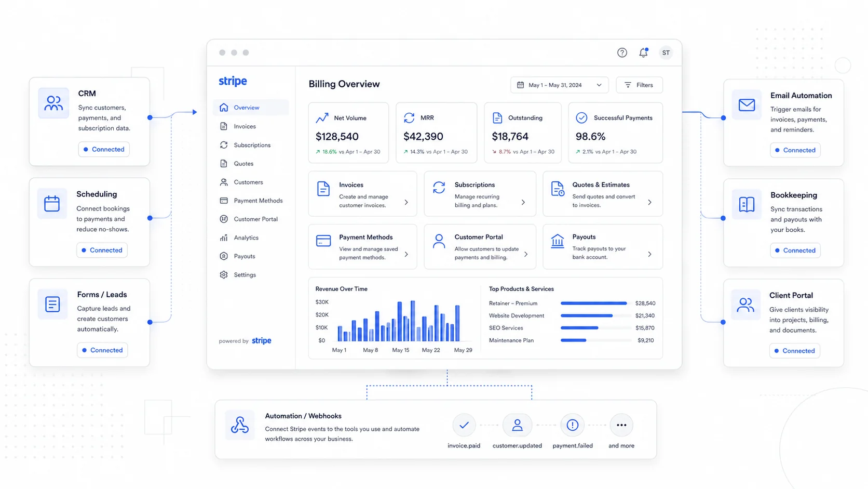Click the Filters button
Viewport: 868px width, 489px height.
[x=639, y=85]
